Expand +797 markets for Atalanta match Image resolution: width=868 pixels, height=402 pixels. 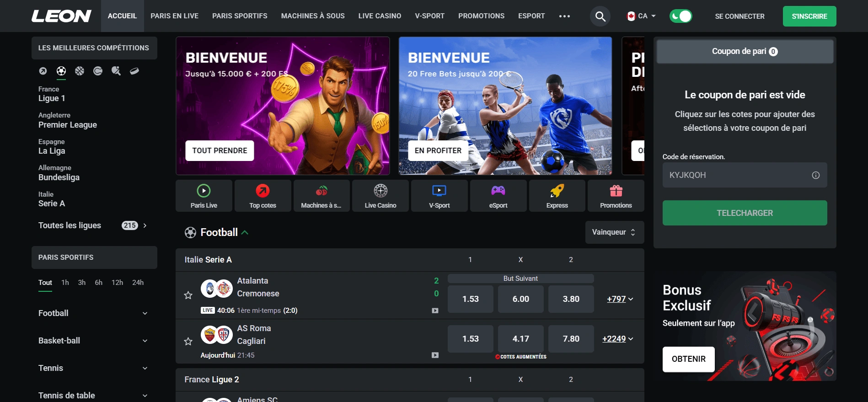[x=620, y=299]
